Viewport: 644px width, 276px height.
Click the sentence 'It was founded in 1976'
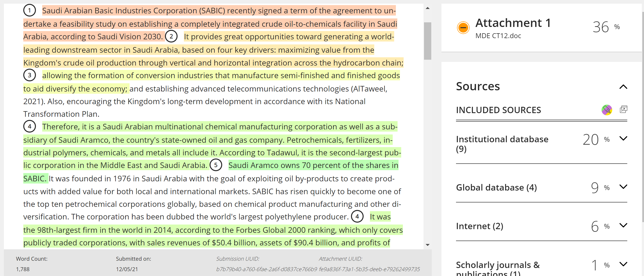click(x=90, y=179)
